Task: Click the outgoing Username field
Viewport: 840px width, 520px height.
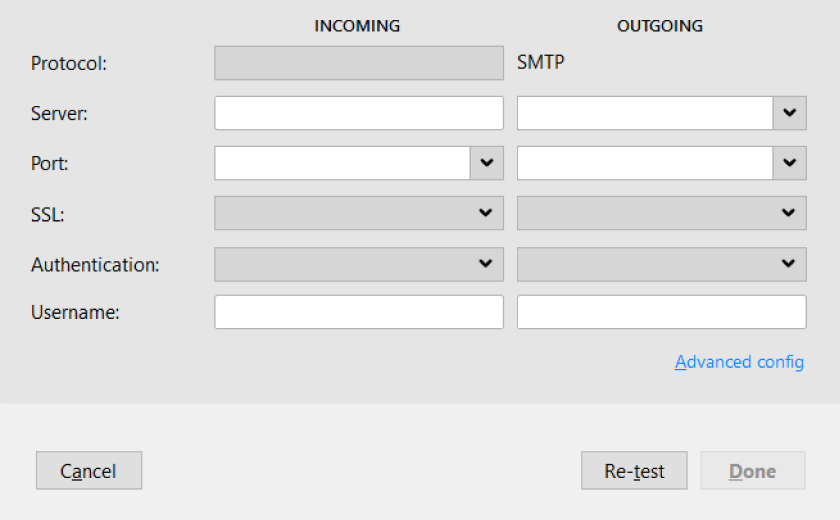Action: point(662,312)
